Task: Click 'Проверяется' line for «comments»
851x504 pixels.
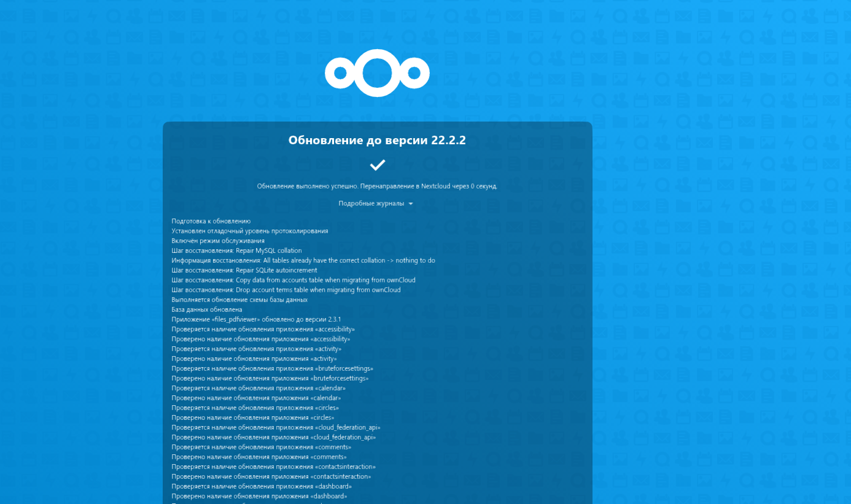Action: click(x=261, y=447)
